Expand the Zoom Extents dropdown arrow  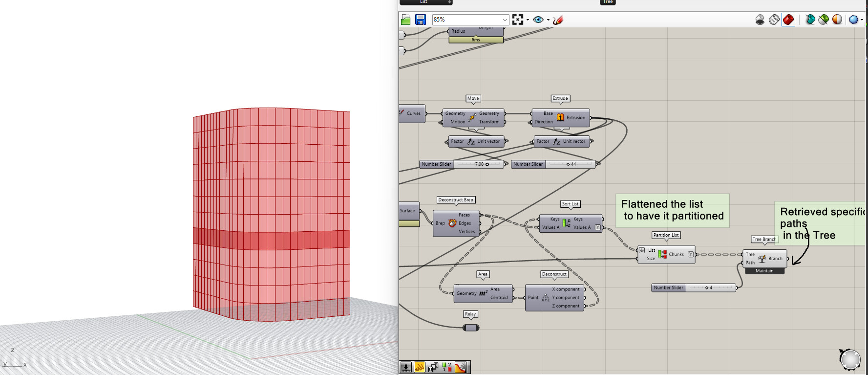click(x=528, y=20)
